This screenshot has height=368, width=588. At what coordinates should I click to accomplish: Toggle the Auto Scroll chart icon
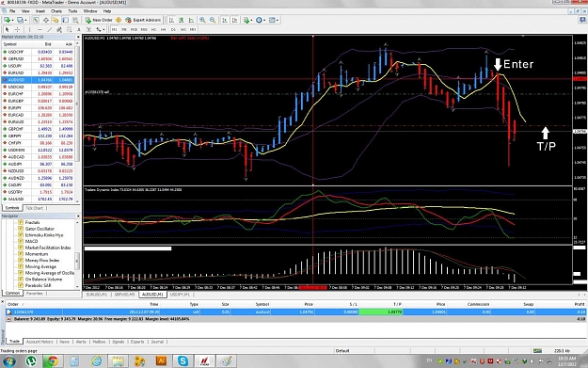pyautogui.click(x=225, y=20)
